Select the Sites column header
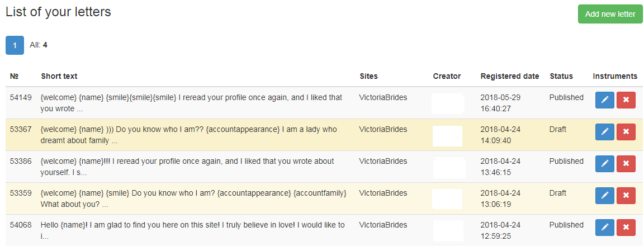 [x=368, y=76]
